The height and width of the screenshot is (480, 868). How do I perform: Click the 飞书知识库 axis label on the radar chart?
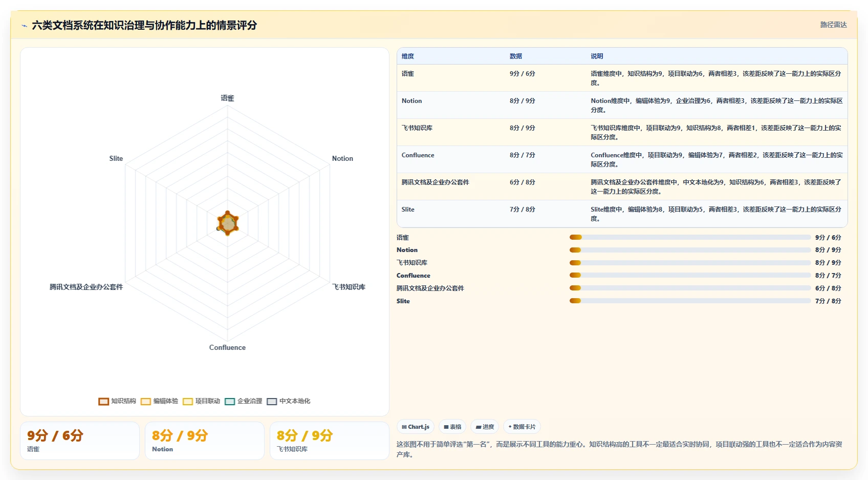349,287
